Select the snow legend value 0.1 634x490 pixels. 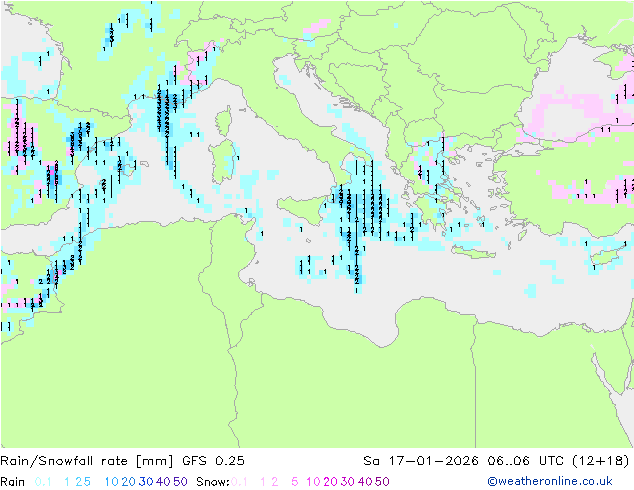click(x=239, y=482)
